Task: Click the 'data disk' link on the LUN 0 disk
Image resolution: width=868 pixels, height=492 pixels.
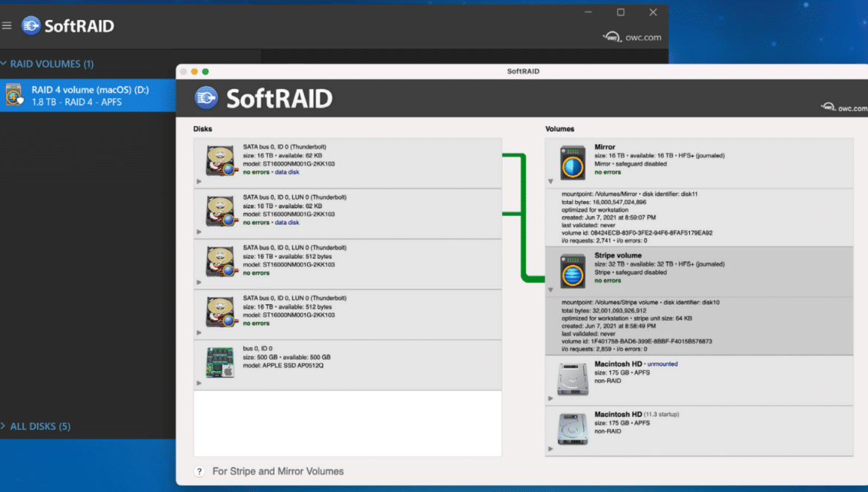Action: (x=287, y=223)
